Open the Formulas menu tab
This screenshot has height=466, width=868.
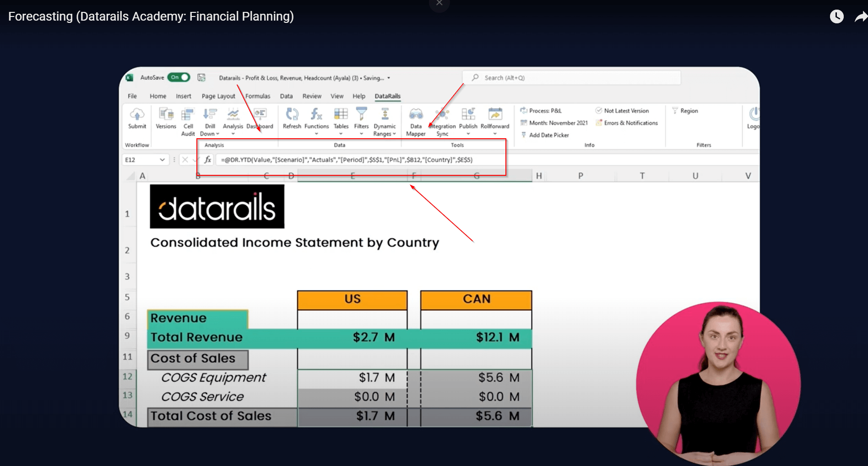[257, 96]
